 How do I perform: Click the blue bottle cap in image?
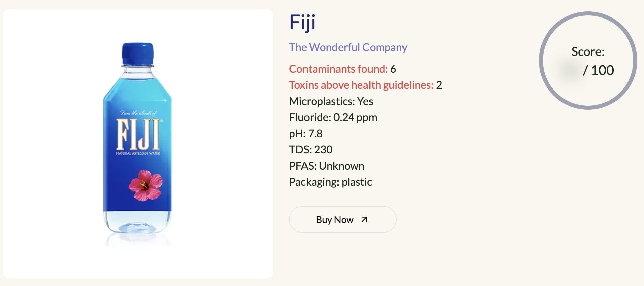coord(137,54)
